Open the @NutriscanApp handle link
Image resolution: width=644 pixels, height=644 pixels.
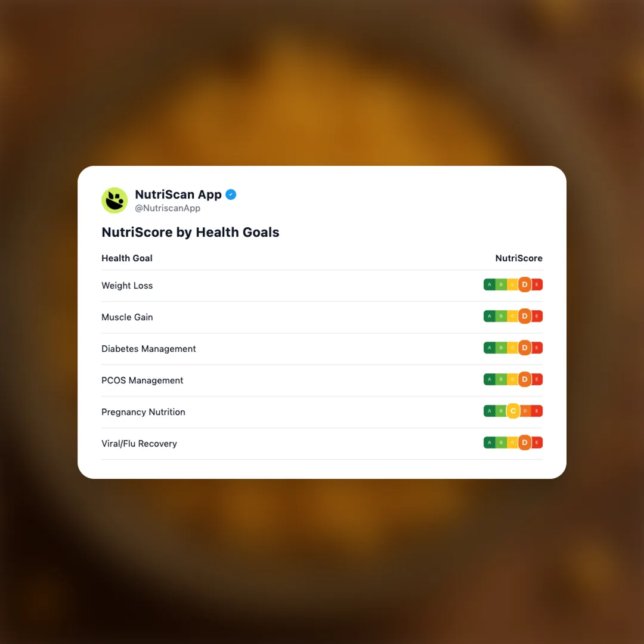coord(168,209)
